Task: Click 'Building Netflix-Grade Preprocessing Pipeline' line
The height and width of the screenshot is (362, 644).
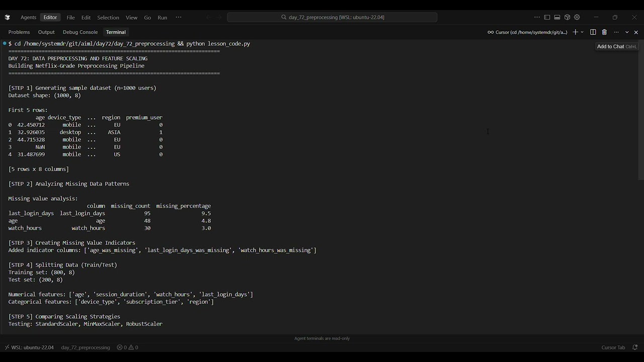Action: pos(76,66)
